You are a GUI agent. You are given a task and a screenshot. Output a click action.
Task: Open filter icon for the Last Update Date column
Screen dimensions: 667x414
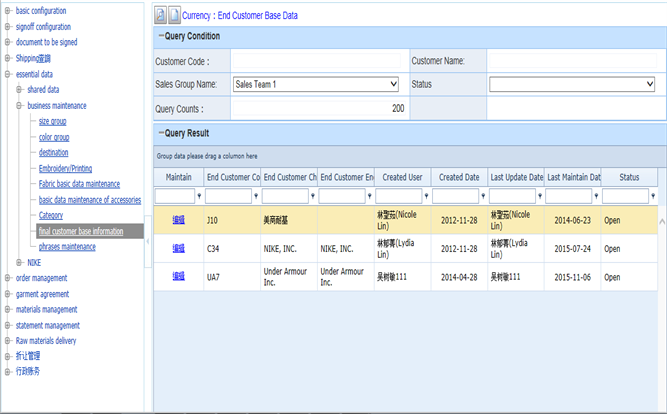(x=540, y=197)
